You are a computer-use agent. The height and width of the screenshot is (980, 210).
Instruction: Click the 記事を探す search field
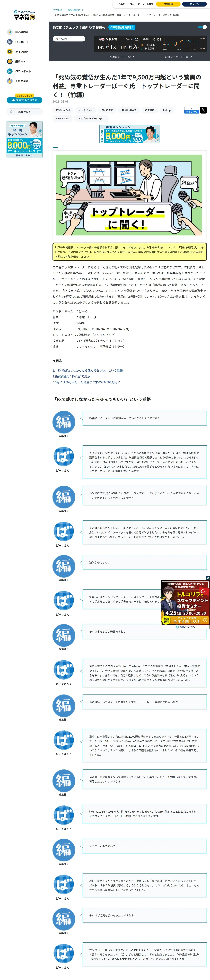pos(24,112)
